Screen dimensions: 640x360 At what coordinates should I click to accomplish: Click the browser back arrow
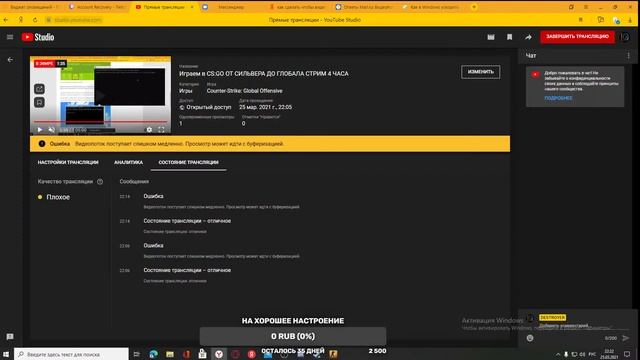click(6, 20)
